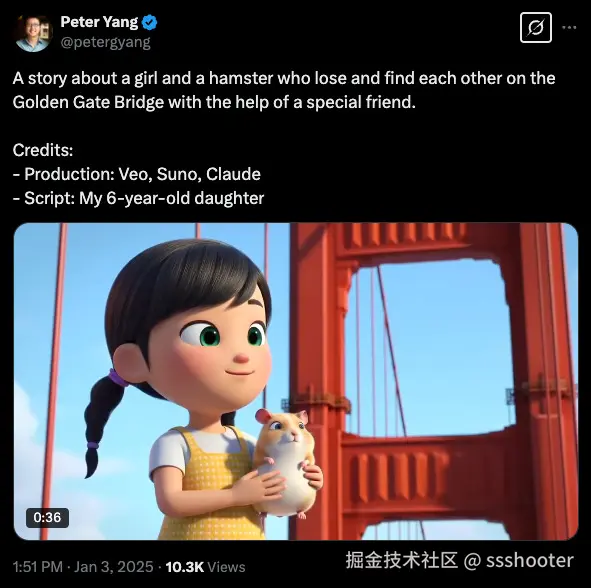
Task: Select the tweet's first sentence text
Action: coord(284,90)
